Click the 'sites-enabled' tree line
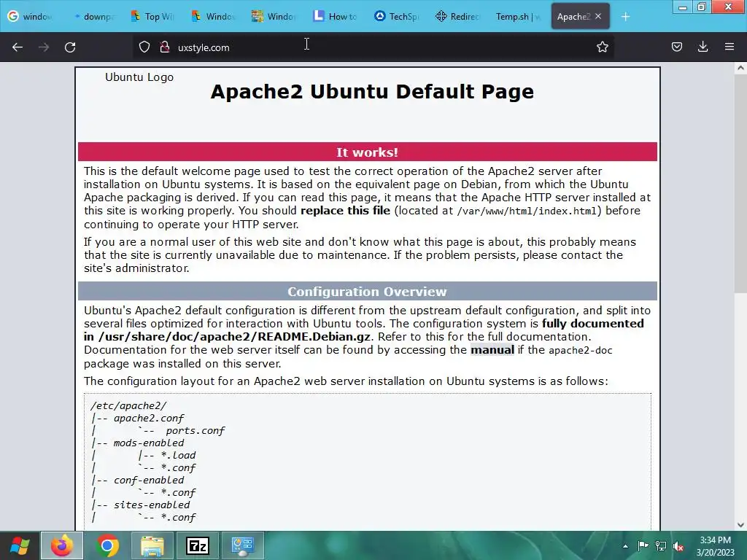Image resolution: width=747 pixels, height=560 pixels. coord(152,505)
